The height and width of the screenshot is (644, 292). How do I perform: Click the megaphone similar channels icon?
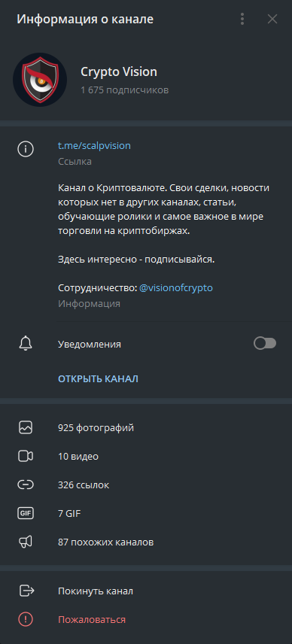click(26, 542)
